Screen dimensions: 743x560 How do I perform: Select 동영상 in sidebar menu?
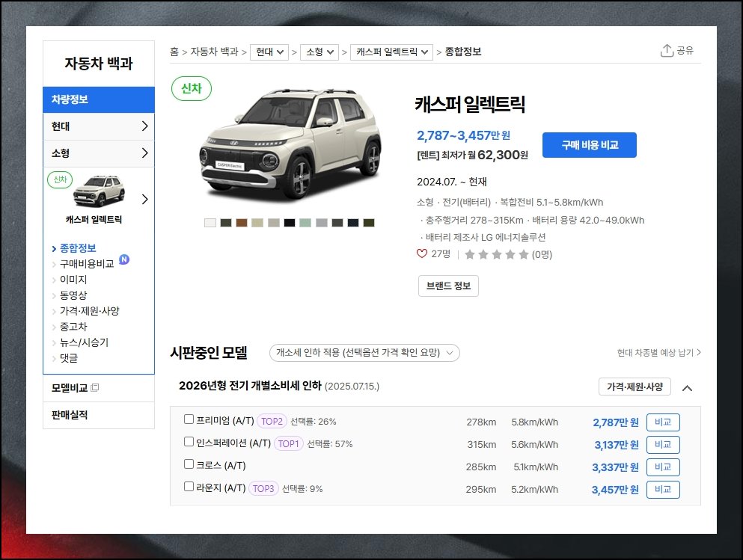pyautogui.click(x=73, y=295)
